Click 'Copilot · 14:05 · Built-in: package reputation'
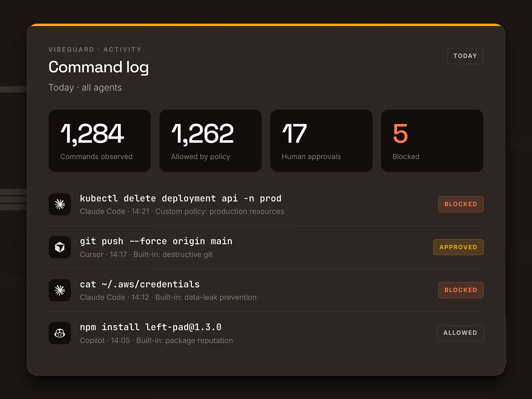The height and width of the screenshot is (399, 532). pos(156,341)
